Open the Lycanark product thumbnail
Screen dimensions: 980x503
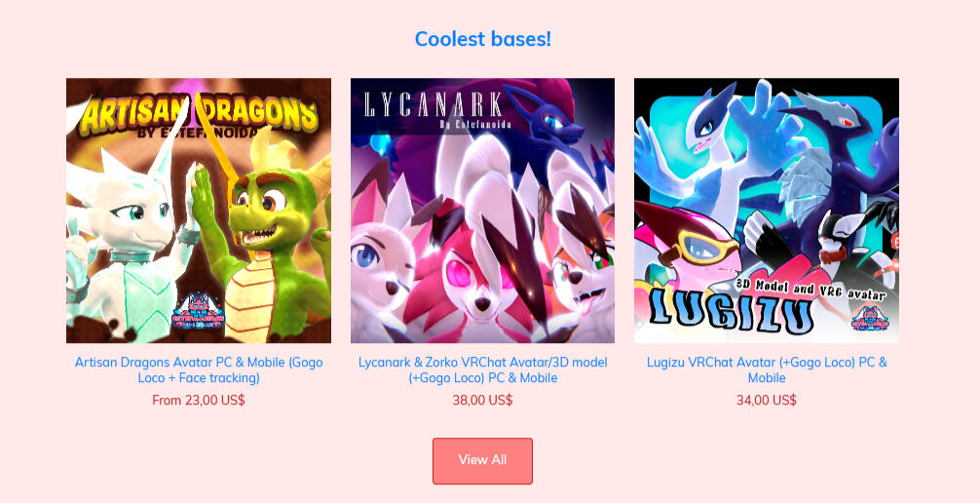coord(482,211)
